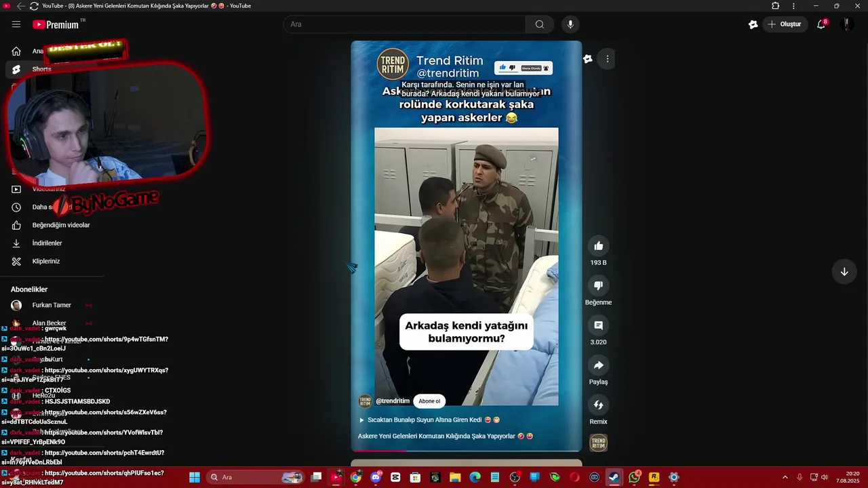Open Furkan Tamer subscription channel
Image resolution: width=868 pixels, height=488 pixels.
point(52,305)
